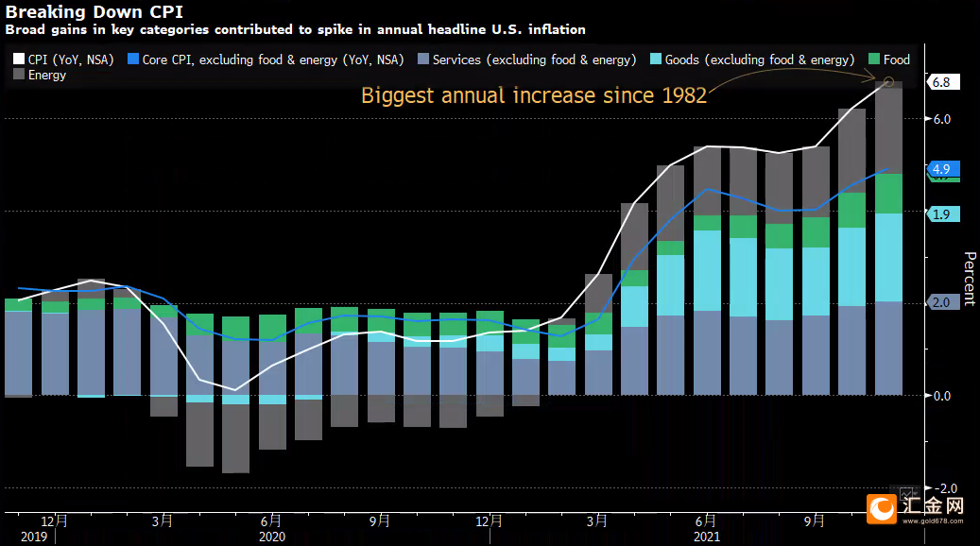Screen dimensions: 980x546
Task: Select the 'Energy' legend label
Action: tap(47, 75)
